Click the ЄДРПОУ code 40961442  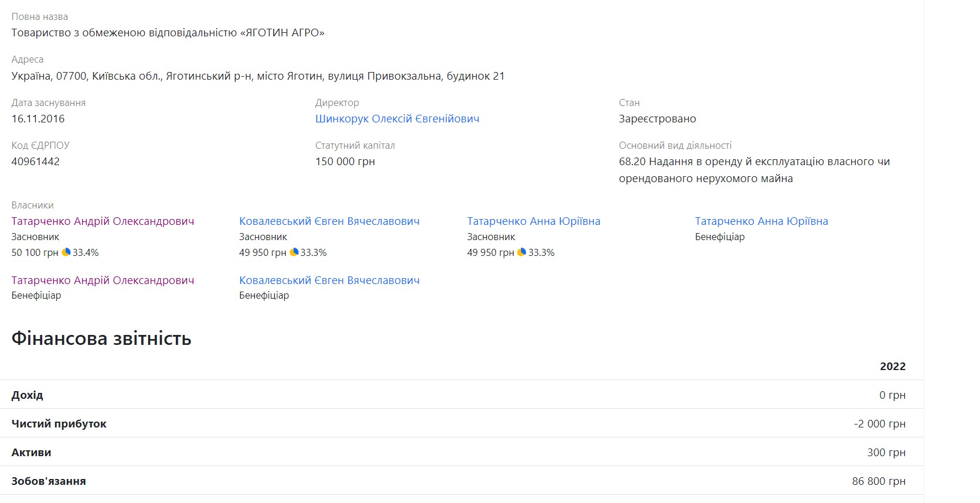pyautogui.click(x=36, y=162)
